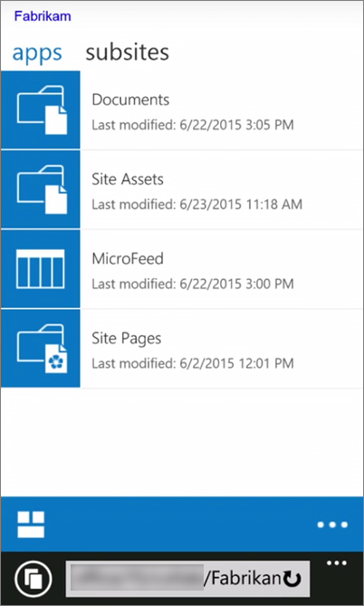The image size is (364, 606).
Task: Open the Site Assets title
Action: point(128,179)
